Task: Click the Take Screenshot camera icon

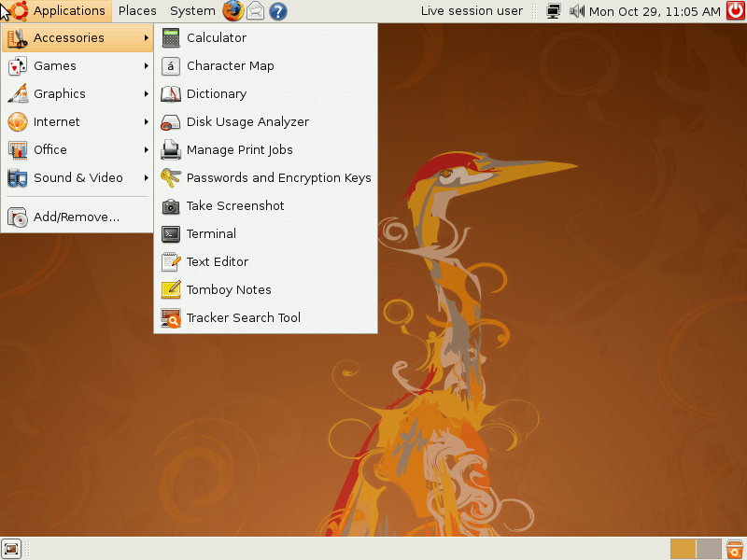Action: pyautogui.click(x=171, y=205)
